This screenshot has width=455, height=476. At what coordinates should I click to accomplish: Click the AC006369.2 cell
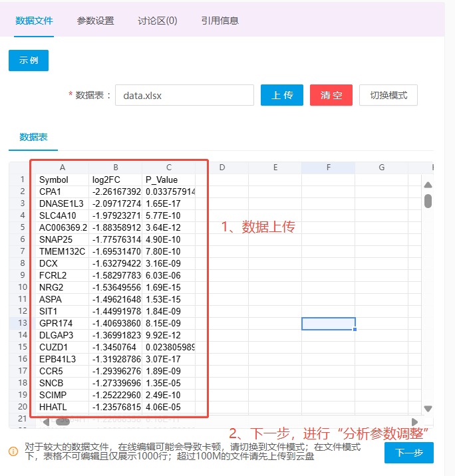pos(63,227)
